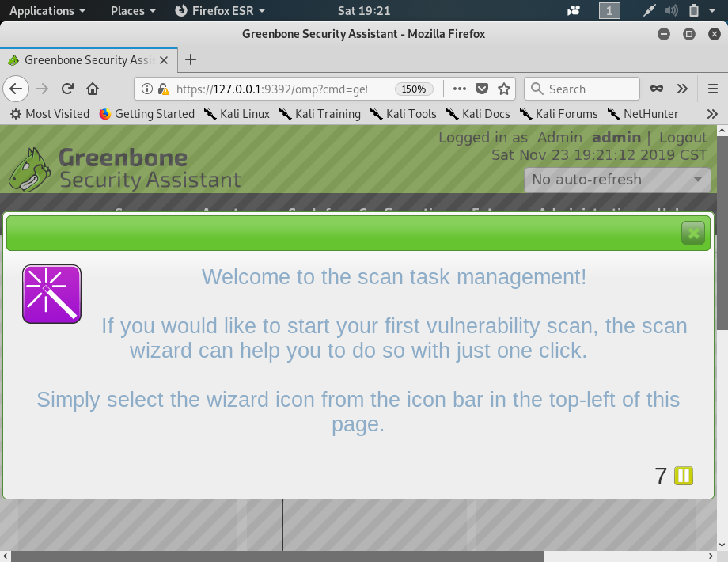Close the Firefox window
Screen dimensions: 728x562
(714, 34)
